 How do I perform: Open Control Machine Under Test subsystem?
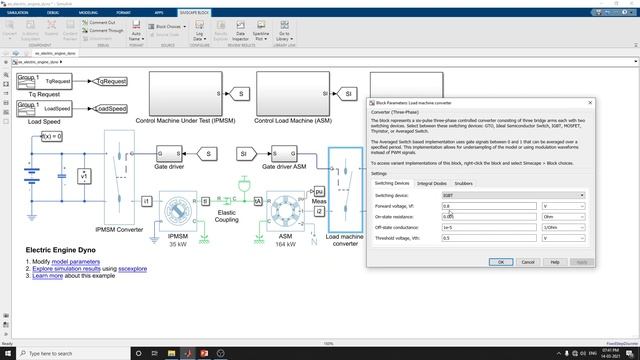coord(186,94)
